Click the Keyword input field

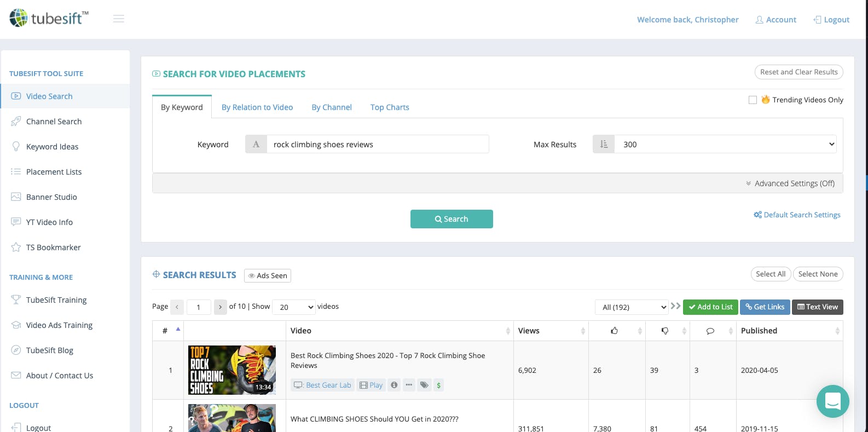tap(378, 145)
